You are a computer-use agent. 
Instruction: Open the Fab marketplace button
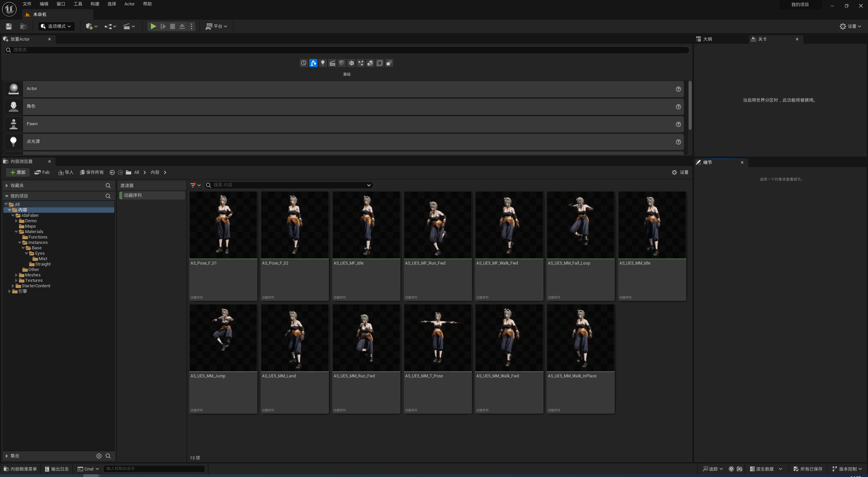(x=42, y=172)
